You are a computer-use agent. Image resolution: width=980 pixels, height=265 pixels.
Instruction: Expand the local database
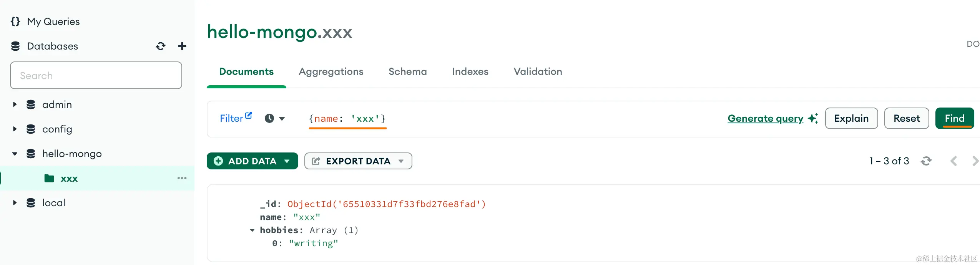(15, 203)
